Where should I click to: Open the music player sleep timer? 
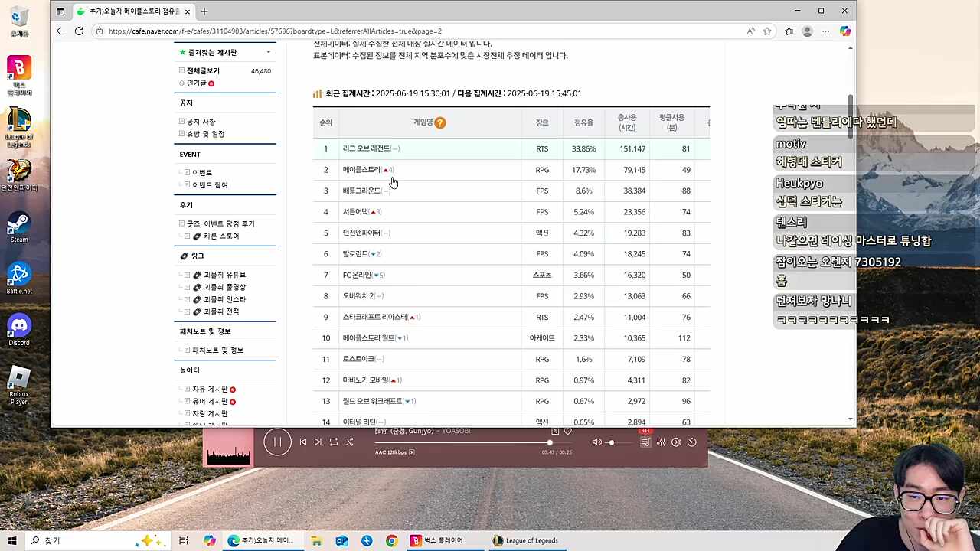pyautogui.click(x=691, y=442)
